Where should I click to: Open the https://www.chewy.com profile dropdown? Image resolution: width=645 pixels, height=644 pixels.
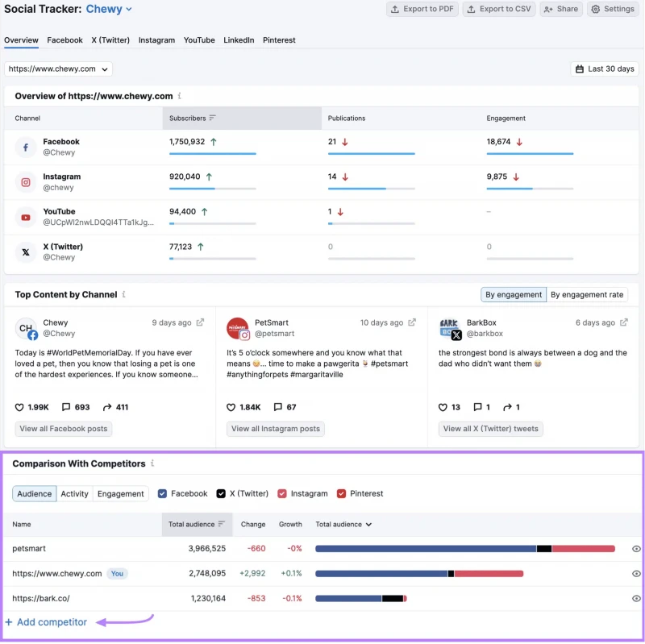point(58,69)
